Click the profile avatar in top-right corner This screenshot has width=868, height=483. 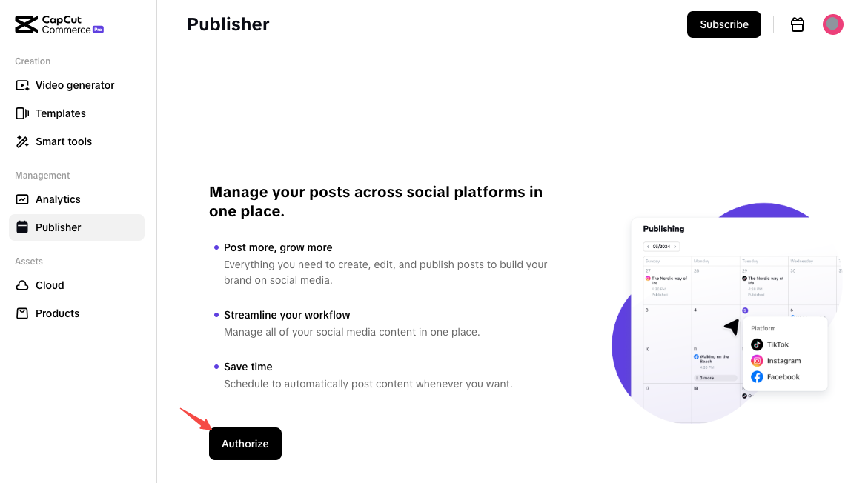tap(833, 24)
